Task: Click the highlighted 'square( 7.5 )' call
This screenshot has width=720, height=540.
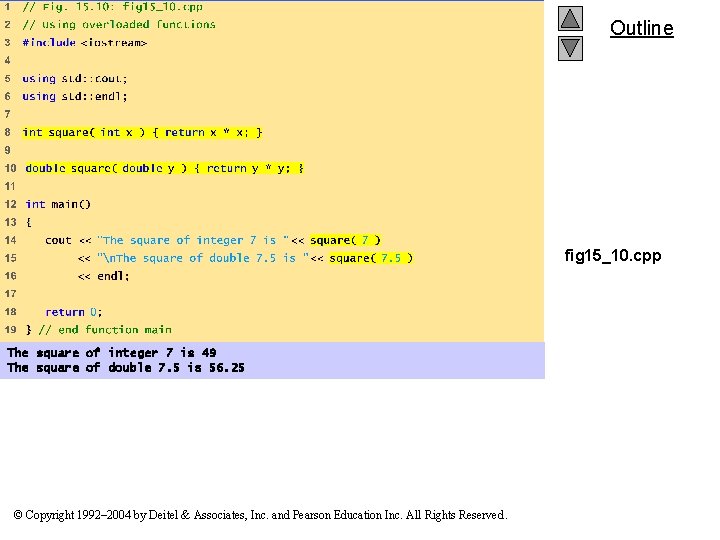Action: click(371, 258)
